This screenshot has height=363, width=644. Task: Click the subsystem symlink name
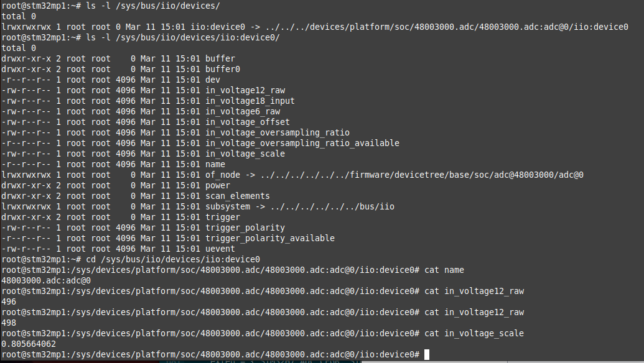(x=227, y=206)
